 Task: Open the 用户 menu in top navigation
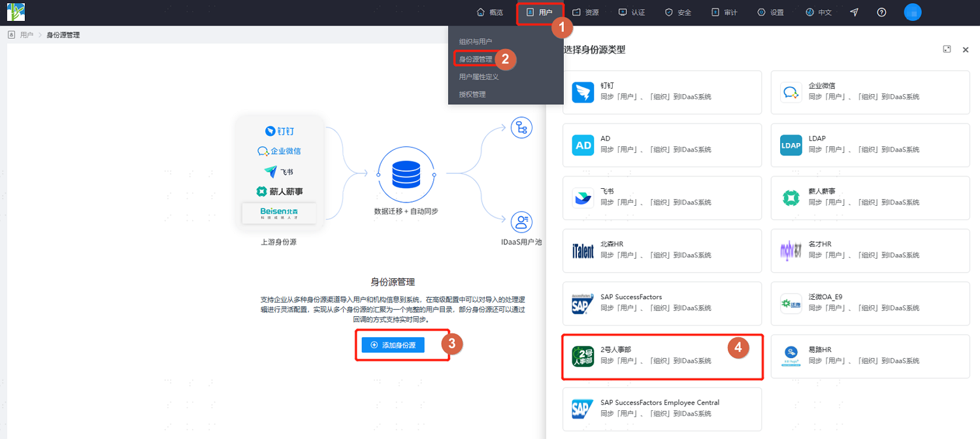coord(540,12)
